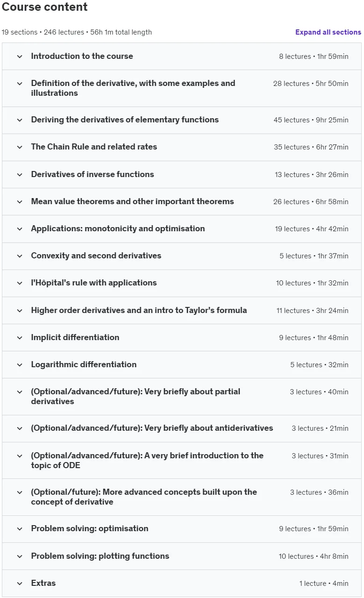Expand chevron for Derivatives of inverse functions
364x598 pixels.
pyautogui.click(x=20, y=175)
